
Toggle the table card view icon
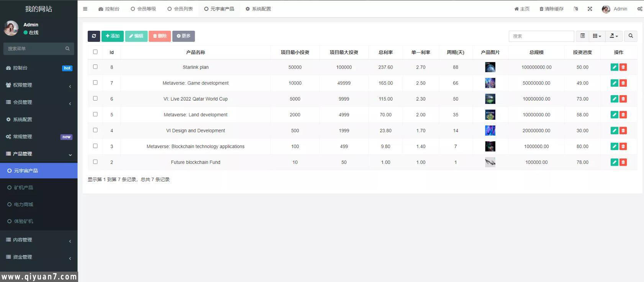click(582, 36)
